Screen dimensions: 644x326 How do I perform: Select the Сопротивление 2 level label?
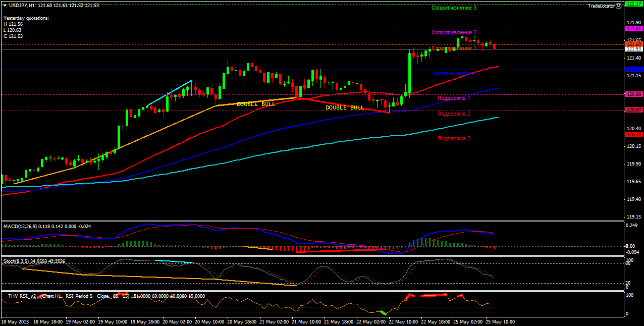[454, 32]
